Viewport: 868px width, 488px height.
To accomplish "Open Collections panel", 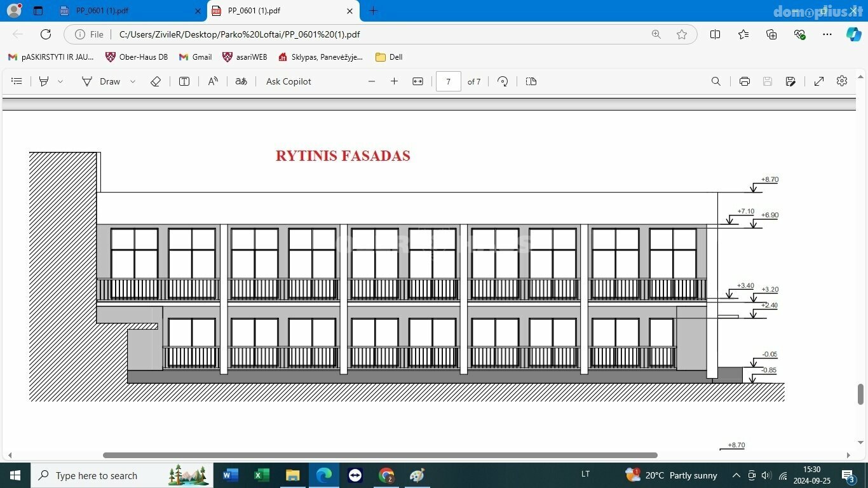I will [x=771, y=34].
